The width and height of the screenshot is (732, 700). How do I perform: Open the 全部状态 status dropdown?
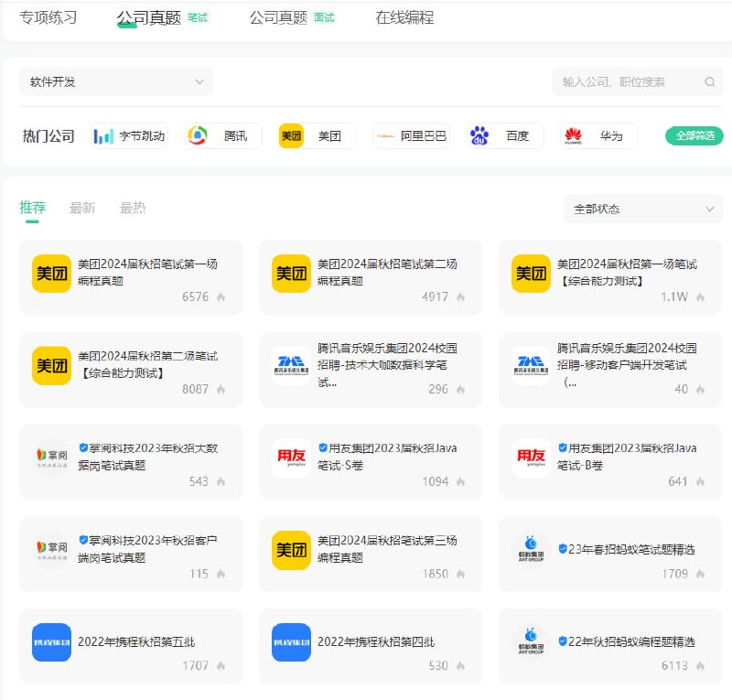pyautogui.click(x=642, y=209)
